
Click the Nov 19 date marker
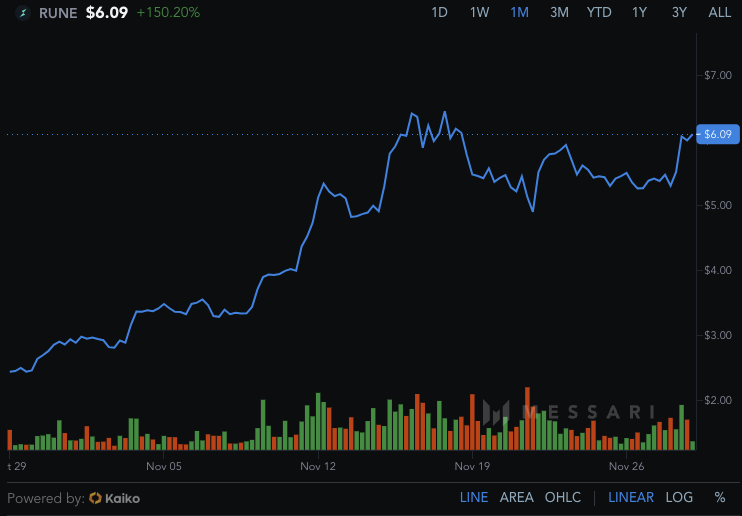472,466
